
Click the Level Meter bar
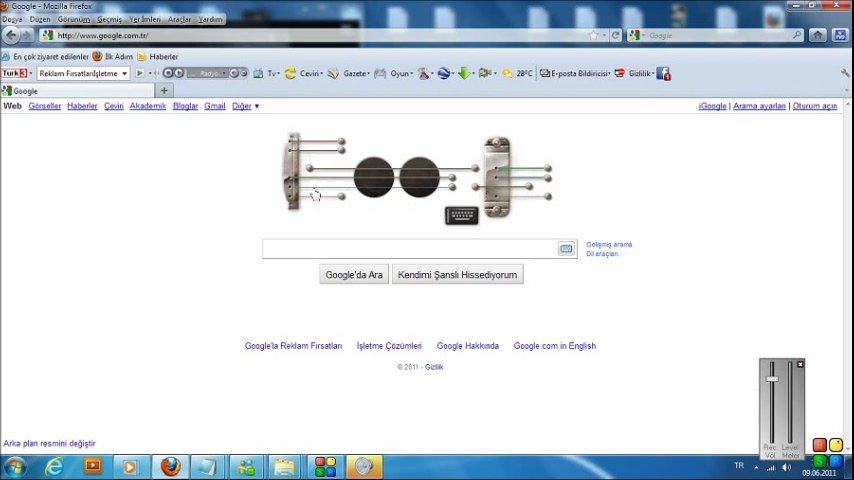(790, 402)
